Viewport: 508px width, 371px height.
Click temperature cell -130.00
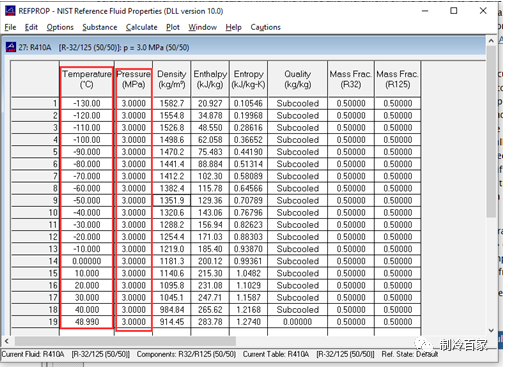(87, 103)
